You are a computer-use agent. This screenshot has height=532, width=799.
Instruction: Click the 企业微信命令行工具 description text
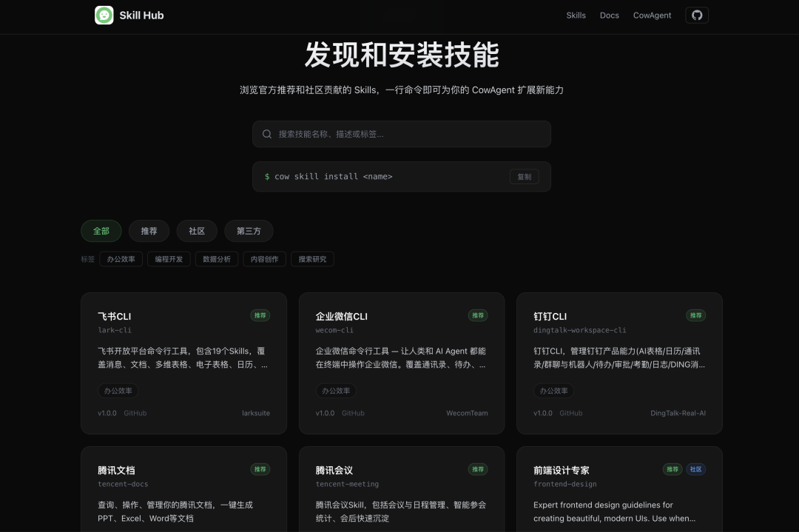click(400, 357)
